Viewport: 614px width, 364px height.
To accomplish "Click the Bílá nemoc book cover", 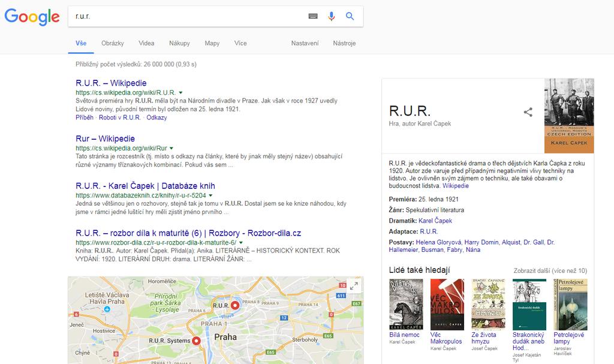I will (x=406, y=305).
